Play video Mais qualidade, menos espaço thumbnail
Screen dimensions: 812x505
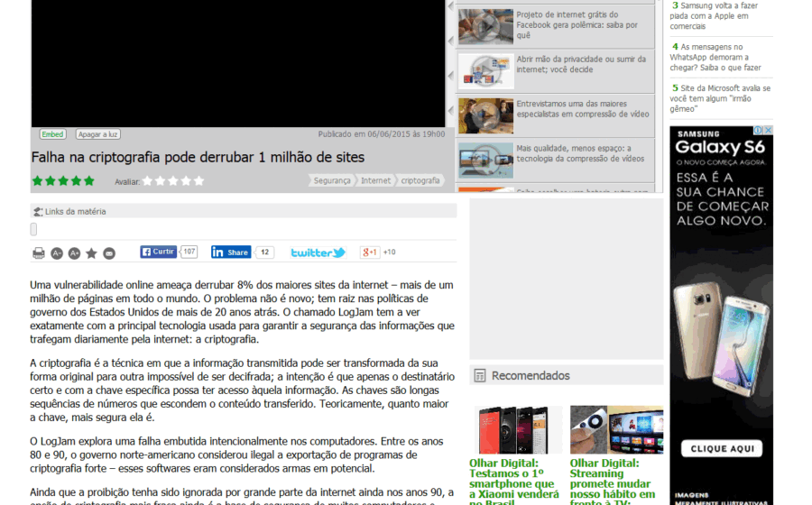[x=485, y=160]
